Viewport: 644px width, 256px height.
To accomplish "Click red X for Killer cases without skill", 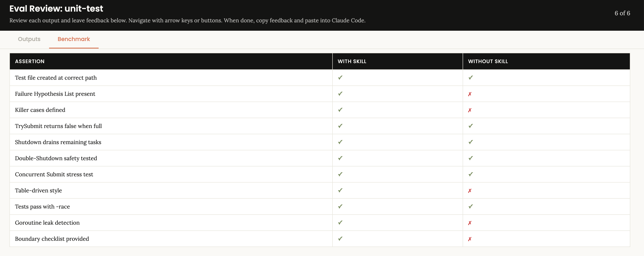I will tap(469, 110).
